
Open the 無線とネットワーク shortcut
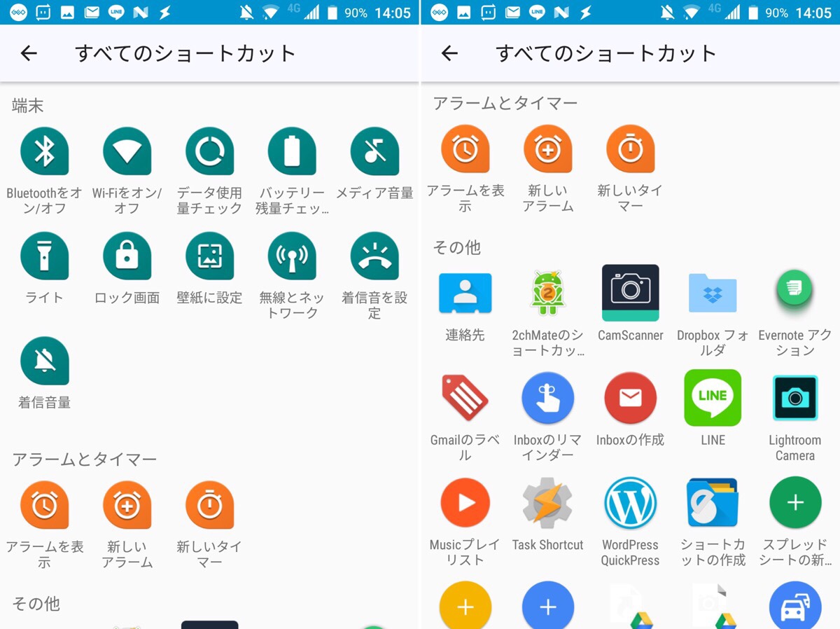click(x=293, y=256)
